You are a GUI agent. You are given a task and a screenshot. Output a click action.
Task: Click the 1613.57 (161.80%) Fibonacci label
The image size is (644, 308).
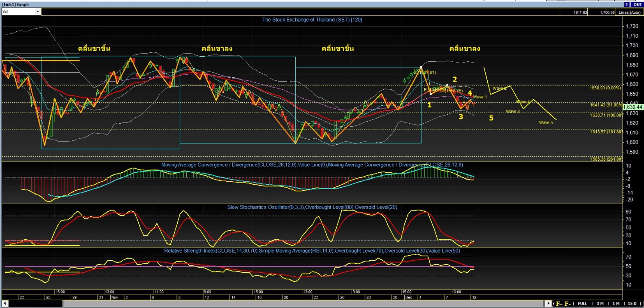pos(606,131)
